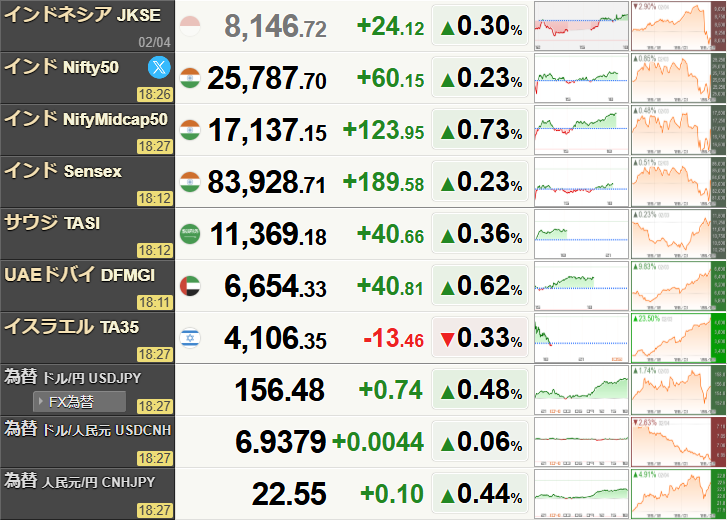Viewport: 727px width, 520px height.
Task: Open JKSE intraday chart thumbnail
Action: 581,26
